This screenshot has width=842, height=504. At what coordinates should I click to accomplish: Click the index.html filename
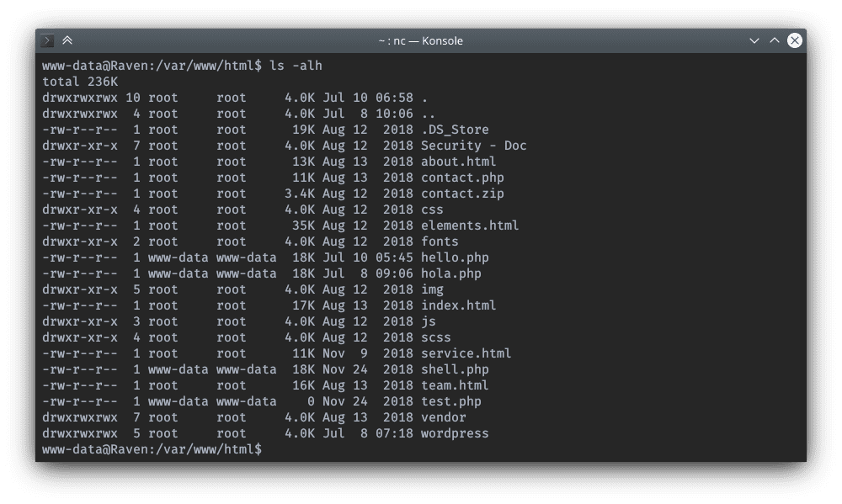coord(458,305)
